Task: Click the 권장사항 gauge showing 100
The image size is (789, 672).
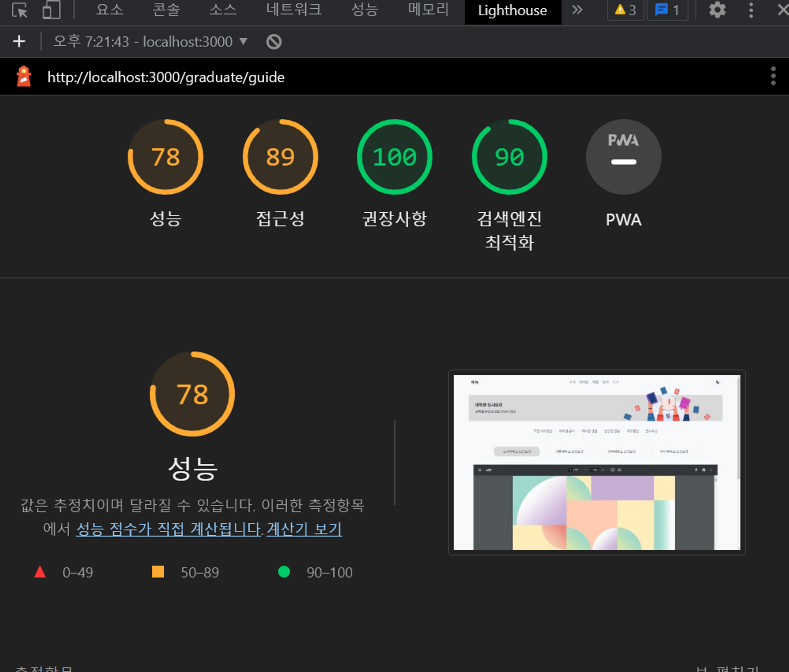Action: [x=394, y=157]
